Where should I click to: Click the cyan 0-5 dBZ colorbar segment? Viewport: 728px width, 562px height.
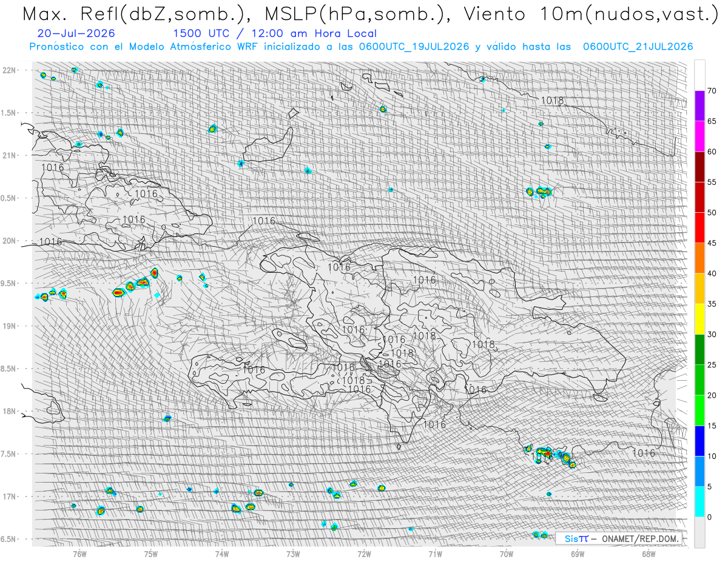(x=700, y=502)
